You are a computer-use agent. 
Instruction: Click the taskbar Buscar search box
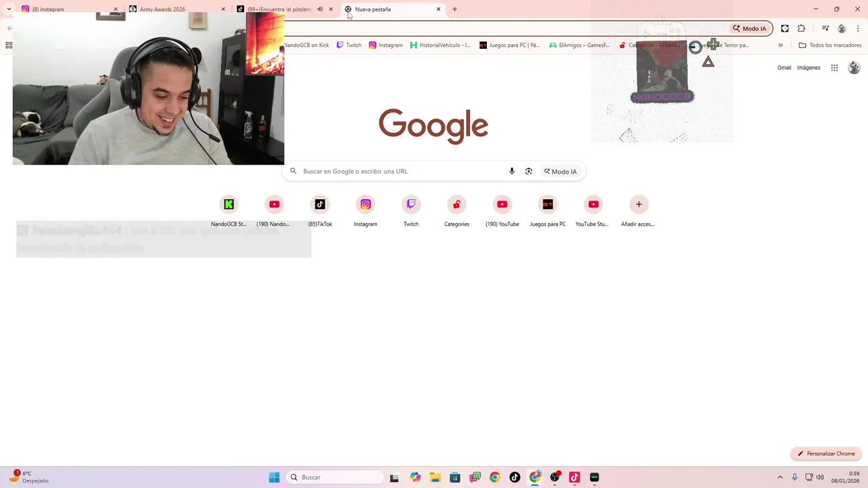pos(335,477)
